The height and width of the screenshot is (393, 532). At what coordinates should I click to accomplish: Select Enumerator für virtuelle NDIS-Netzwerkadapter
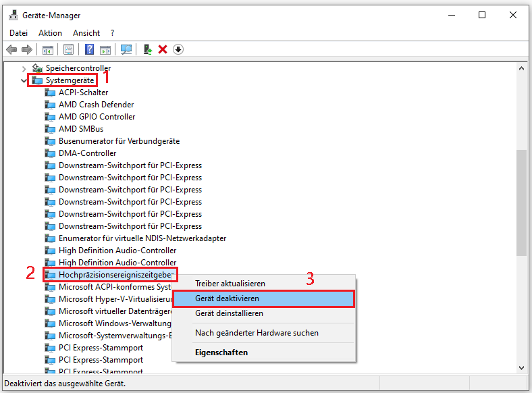click(142, 238)
